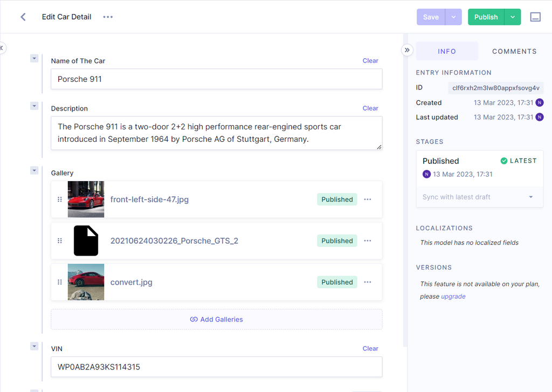The height and width of the screenshot is (392, 552).
Task: Copy the entry ID clf6rxh2m3lw80appxfsovg4v
Action: [x=496, y=88]
